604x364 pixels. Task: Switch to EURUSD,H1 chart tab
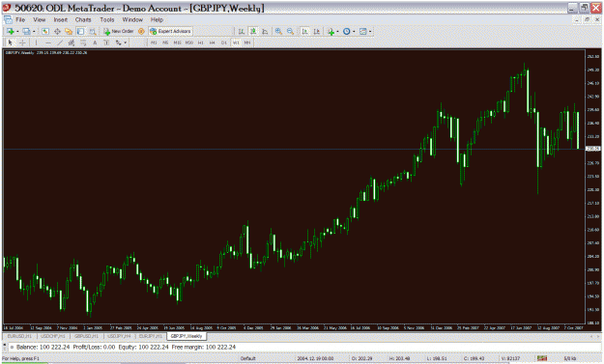click(20, 336)
